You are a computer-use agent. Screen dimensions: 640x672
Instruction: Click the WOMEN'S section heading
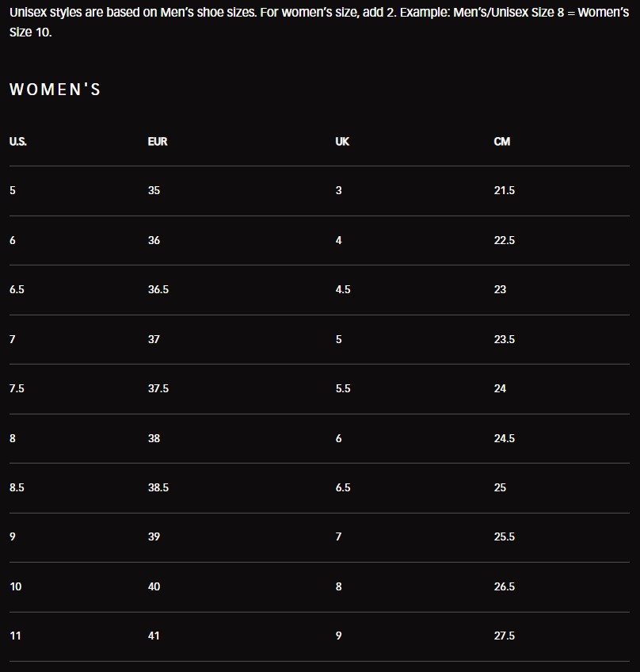[55, 90]
